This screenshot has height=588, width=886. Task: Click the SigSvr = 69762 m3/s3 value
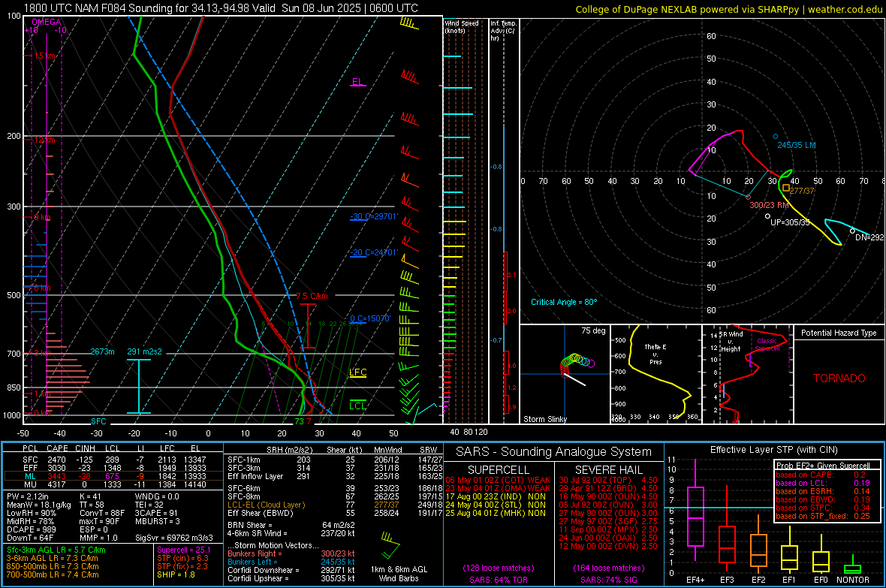tap(174, 538)
